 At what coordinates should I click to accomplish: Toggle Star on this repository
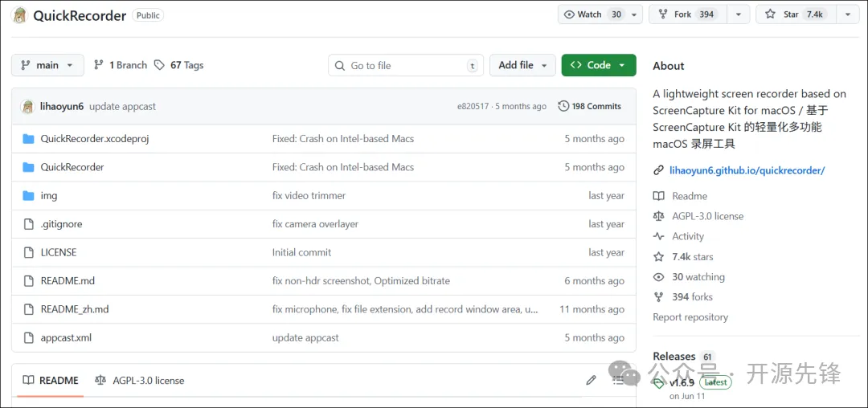[x=793, y=14]
